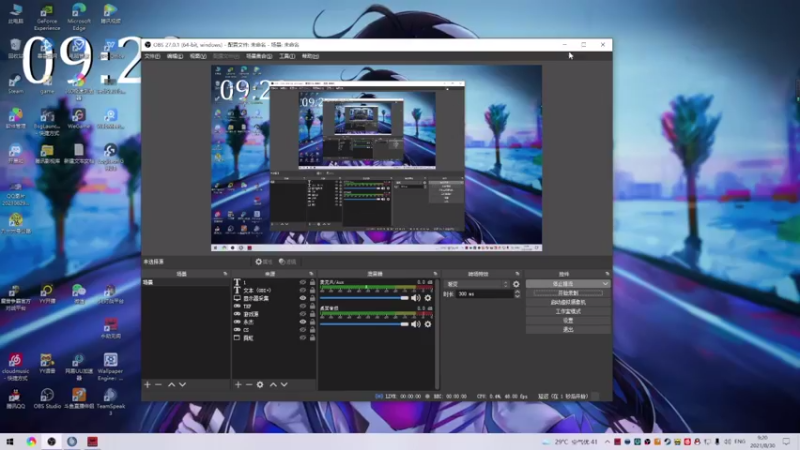
Task: Open the scene transition type dropdown
Action: point(476,284)
